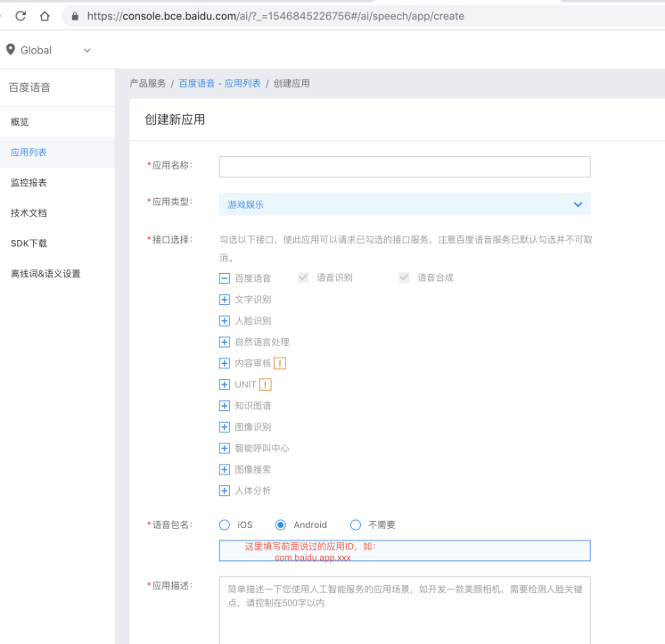The image size is (665, 644).
Task: Open 技术文档 in the sidebar
Action: click(57, 213)
